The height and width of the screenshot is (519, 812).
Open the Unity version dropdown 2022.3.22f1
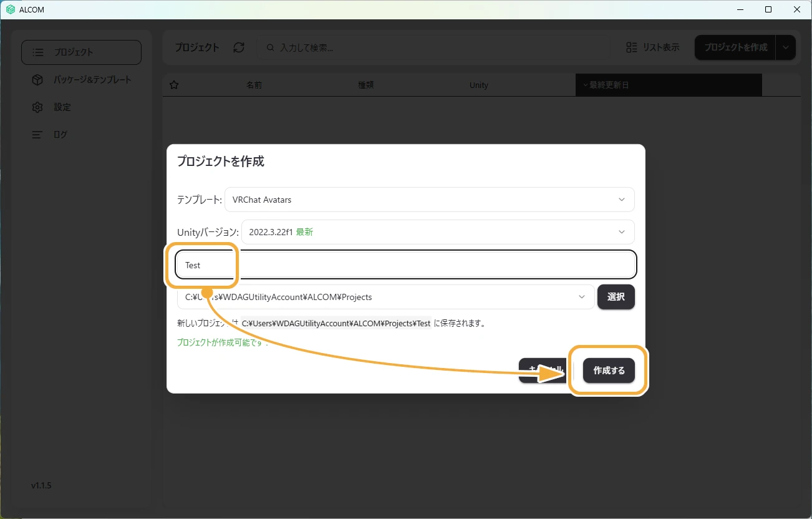tap(438, 232)
